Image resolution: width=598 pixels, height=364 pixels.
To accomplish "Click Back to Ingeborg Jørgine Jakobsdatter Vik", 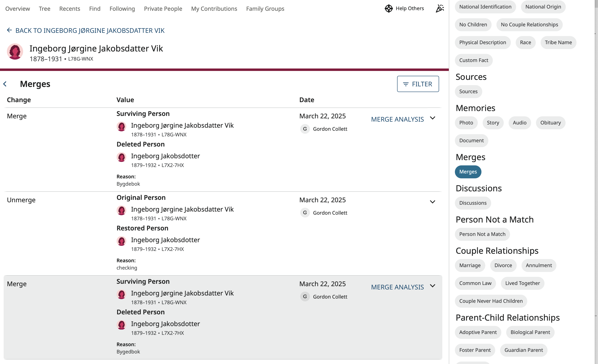I will [x=90, y=31].
